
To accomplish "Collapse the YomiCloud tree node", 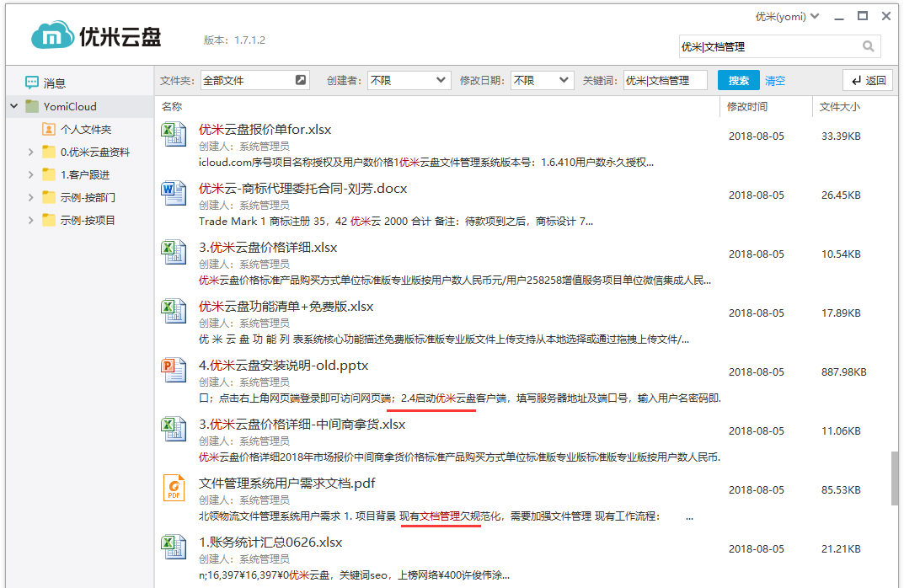I will coord(13,106).
